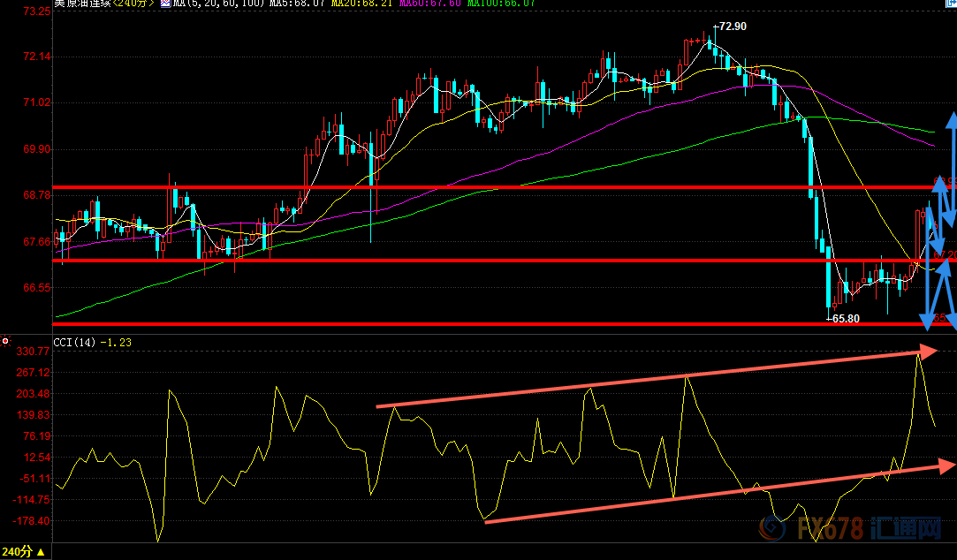Click the 67.66 price axis label
This screenshot has width=957, height=560.
coord(36,241)
